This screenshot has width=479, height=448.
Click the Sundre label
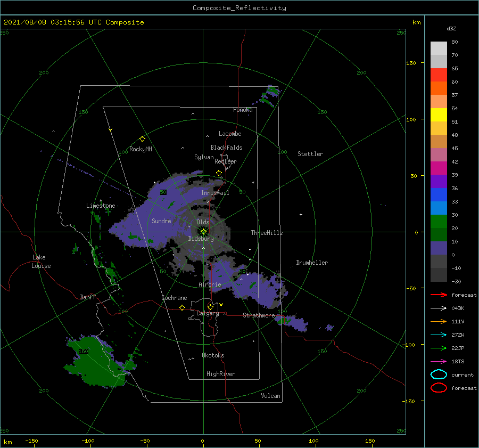coord(161,221)
